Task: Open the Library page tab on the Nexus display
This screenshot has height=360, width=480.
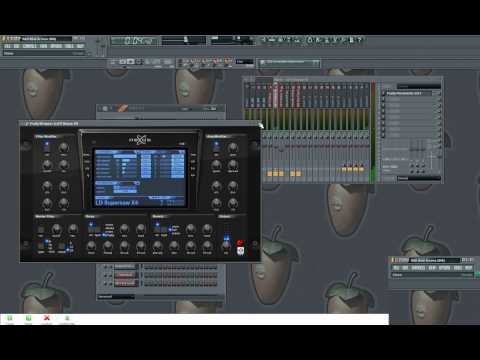Action: coord(87,155)
